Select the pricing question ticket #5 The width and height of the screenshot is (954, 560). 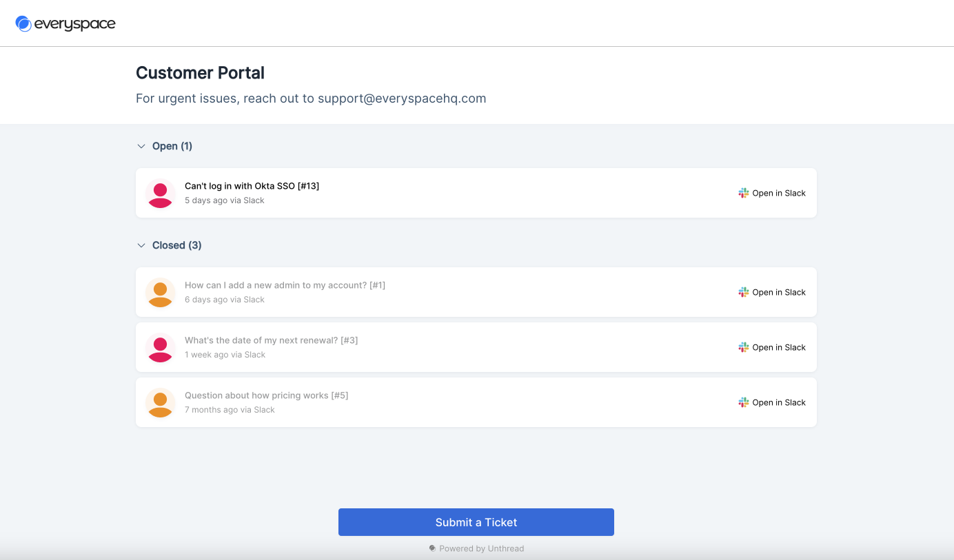click(x=266, y=395)
